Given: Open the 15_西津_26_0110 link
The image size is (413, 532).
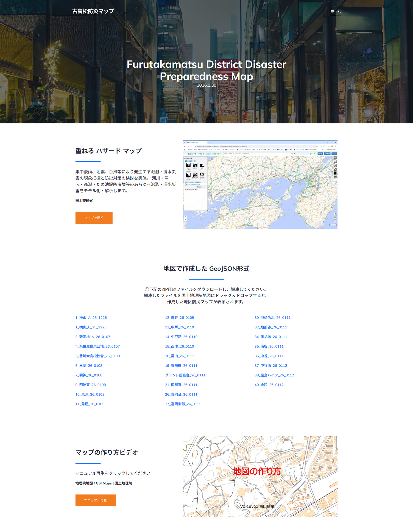Looking at the screenshot, I should [x=179, y=346].
